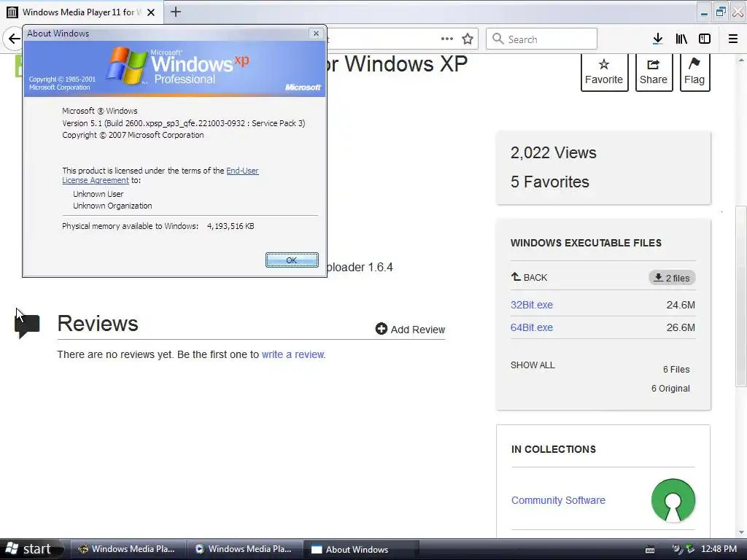Click the tab's archive favicon
Viewport: 747px width, 560px height.
pyautogui.click(x=12, y=12)
